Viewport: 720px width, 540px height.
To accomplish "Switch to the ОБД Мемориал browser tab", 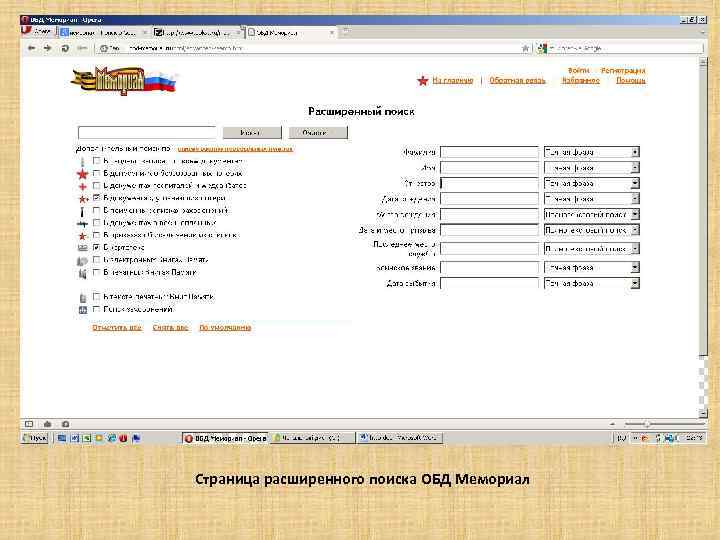I will (291, 33).
